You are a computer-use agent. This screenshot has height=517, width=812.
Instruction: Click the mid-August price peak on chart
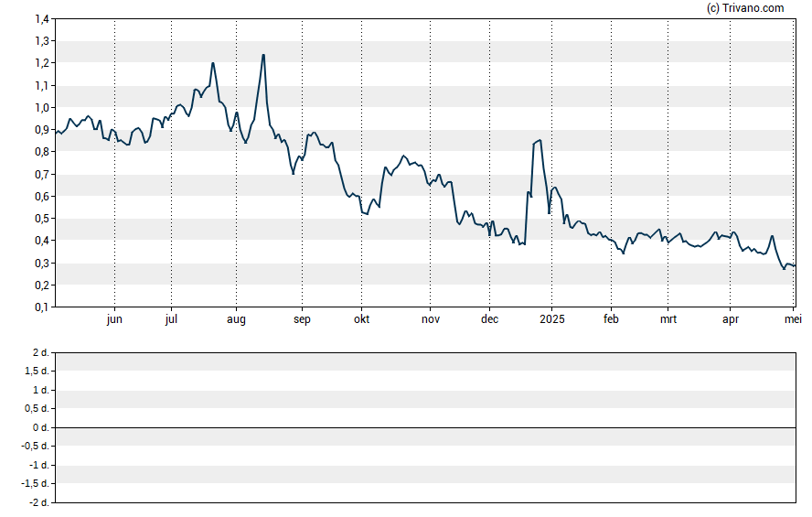pyautogui.click(x=263, y=55)
